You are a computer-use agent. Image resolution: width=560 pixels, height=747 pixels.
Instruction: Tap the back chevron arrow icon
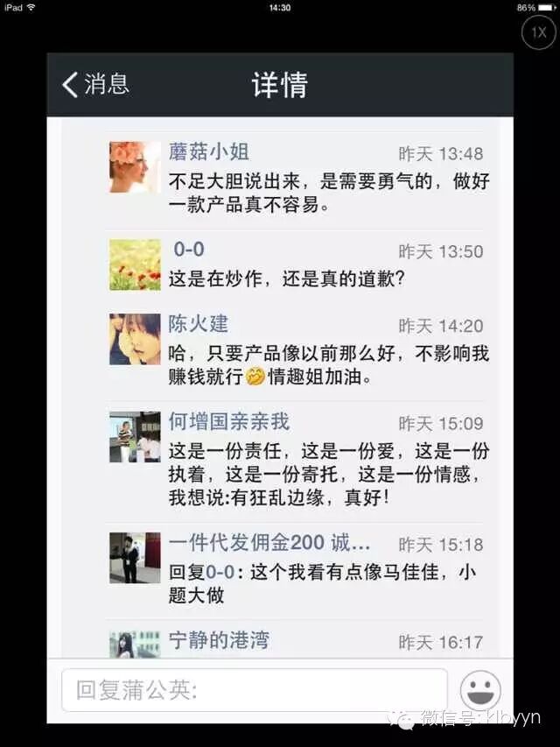pos(70,85)
